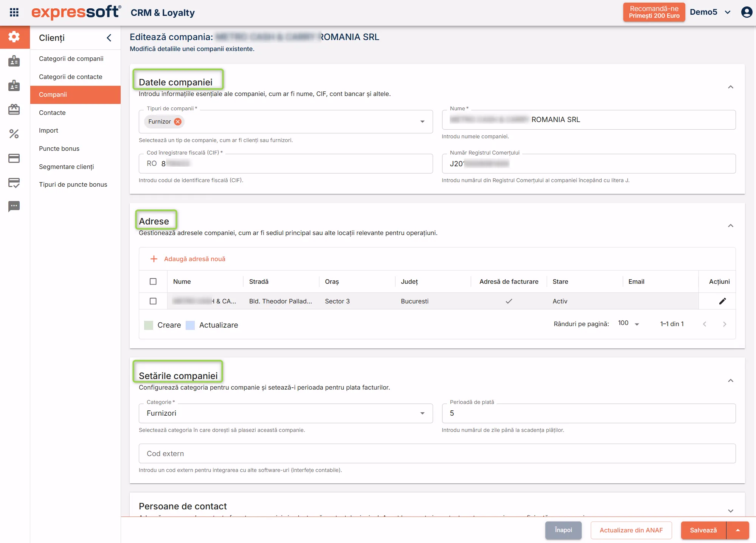The image size is (756, 543).
Task: Collapse the Datele companiei section
Action: [x=731, y=87]
